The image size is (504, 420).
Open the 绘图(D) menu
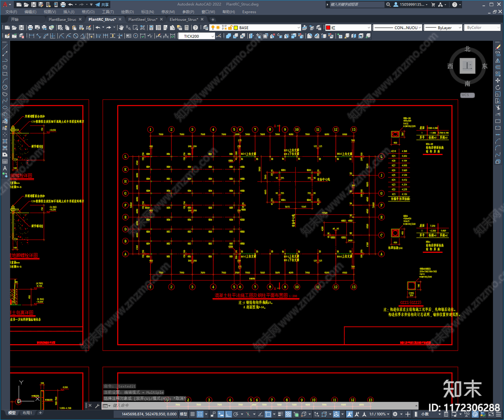coord(128,12)
